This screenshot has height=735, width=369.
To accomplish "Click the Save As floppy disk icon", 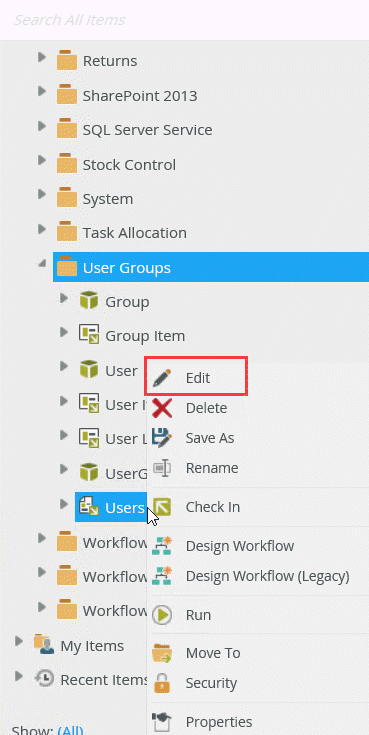I will click(x=162, y=438).
